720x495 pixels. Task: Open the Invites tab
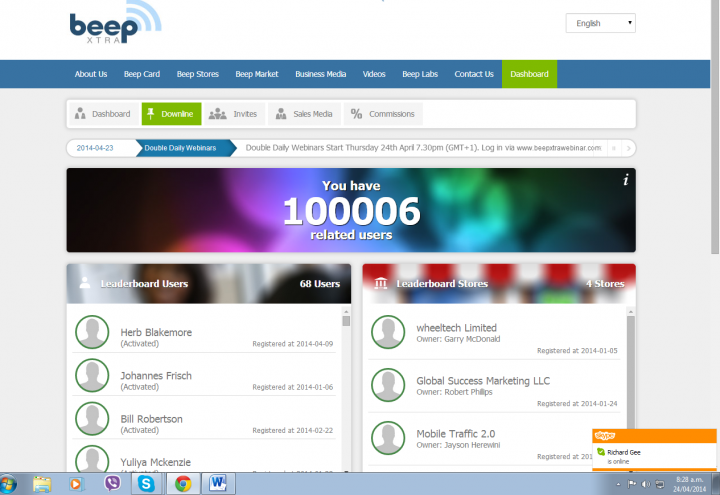coord(235,114)
